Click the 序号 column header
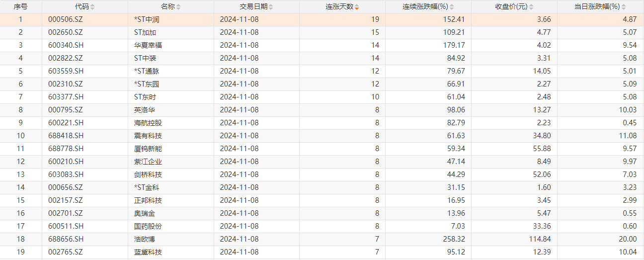 [x=21, y=7]
